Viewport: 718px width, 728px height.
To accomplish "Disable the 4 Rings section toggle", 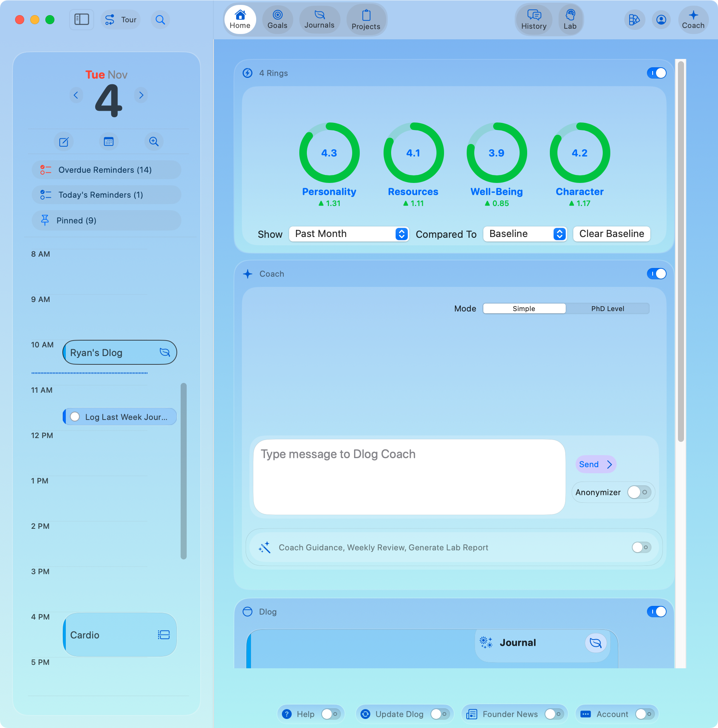I will click(x=656, y=73).
